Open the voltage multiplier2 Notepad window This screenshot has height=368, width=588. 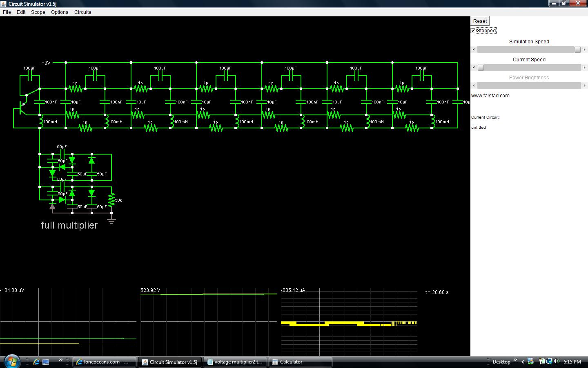click(x=235, y=361)
